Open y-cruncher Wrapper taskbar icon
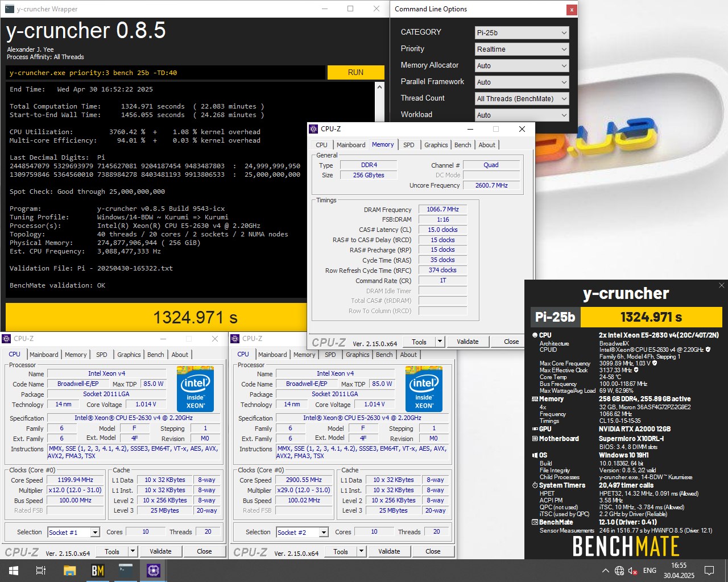Image resolution: width=728 pixels, height=582 pixels. pos(126,571)
